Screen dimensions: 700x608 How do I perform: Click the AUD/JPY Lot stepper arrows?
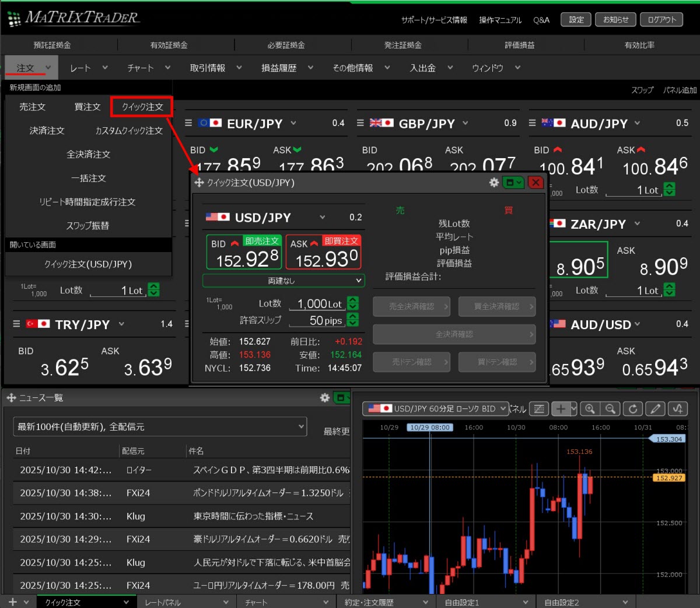[670, 190]
